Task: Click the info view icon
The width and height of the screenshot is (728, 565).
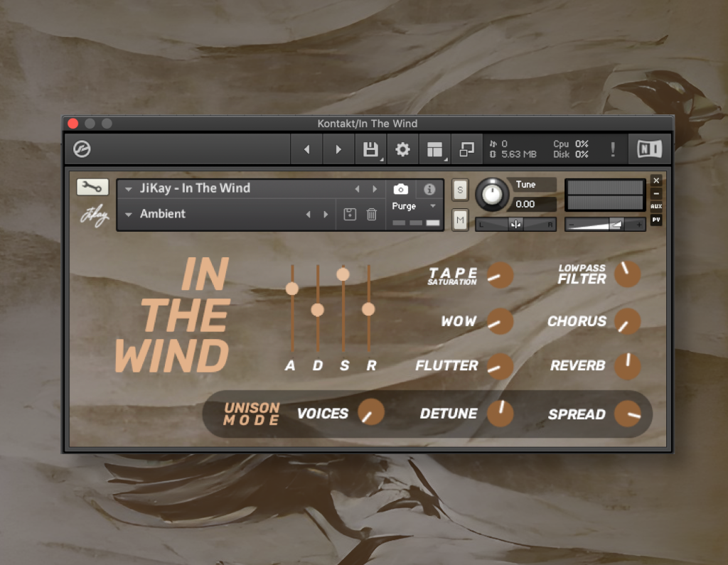Action: tap(429, 189)
